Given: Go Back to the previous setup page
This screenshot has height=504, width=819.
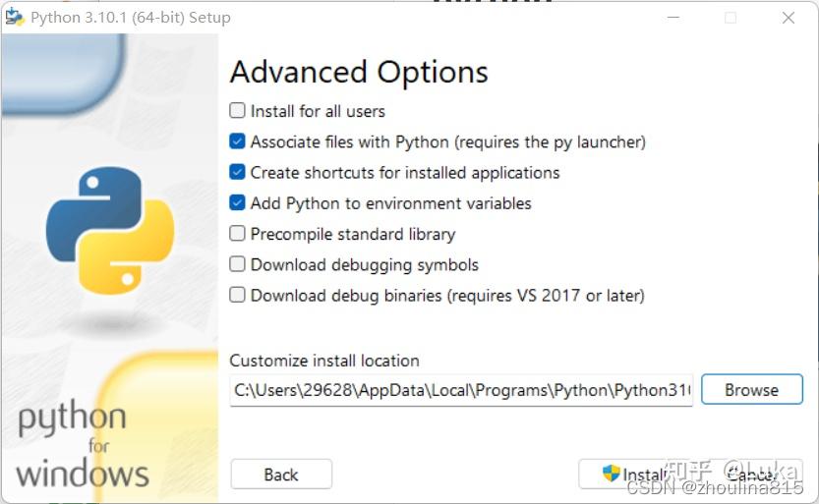Looking at the screenshot, I should point(281,475).
